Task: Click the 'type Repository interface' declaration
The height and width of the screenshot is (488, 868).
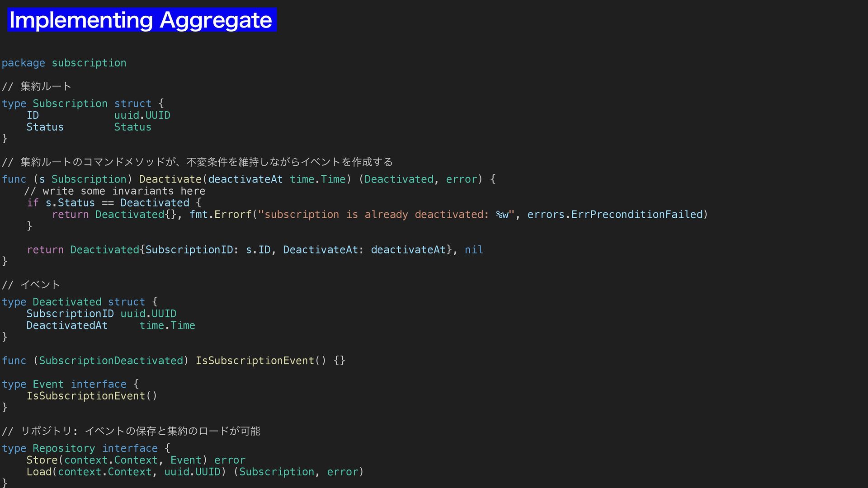Action: (x=80, y=448)
